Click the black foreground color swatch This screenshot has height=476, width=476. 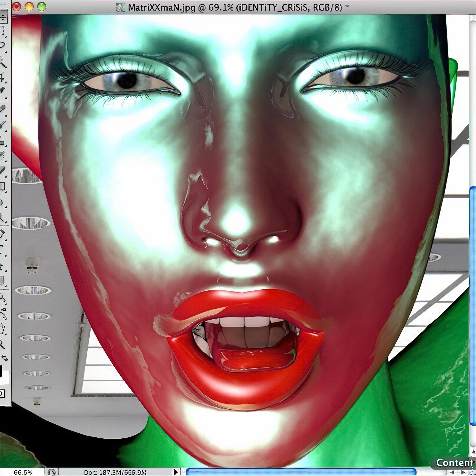pyautogui.click(x=1, y=371)
